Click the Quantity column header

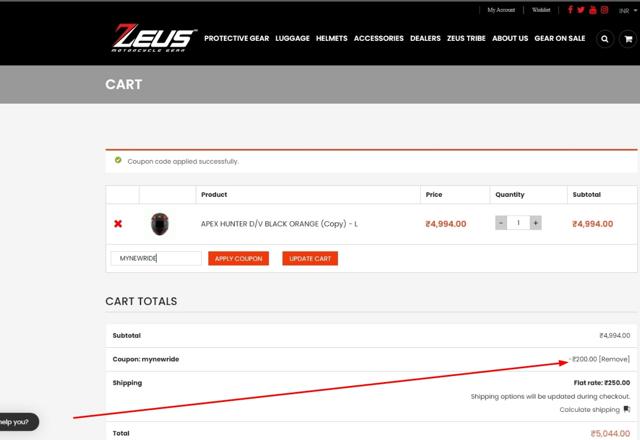tap(510, 195)
